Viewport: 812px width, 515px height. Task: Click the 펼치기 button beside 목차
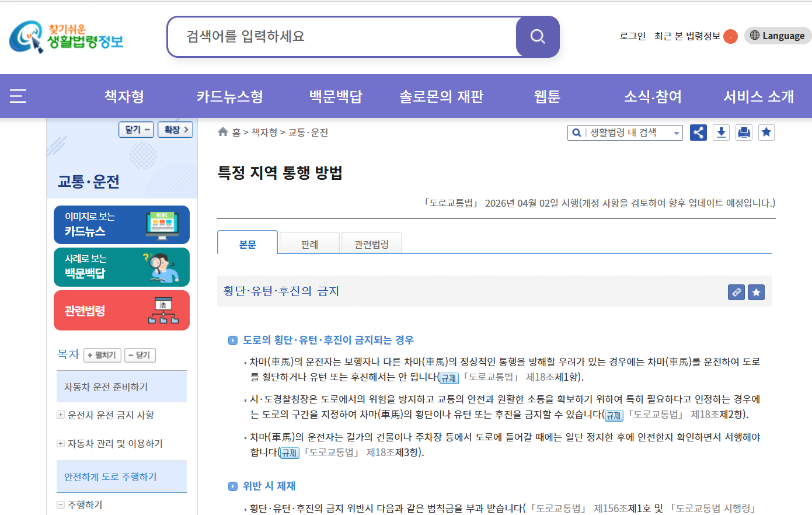(x=103, y=355)
